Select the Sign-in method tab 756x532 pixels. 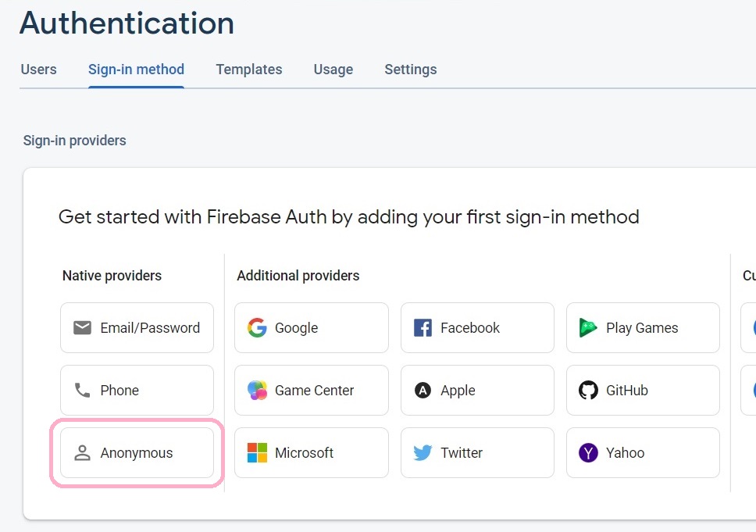[x=136, y=70]
